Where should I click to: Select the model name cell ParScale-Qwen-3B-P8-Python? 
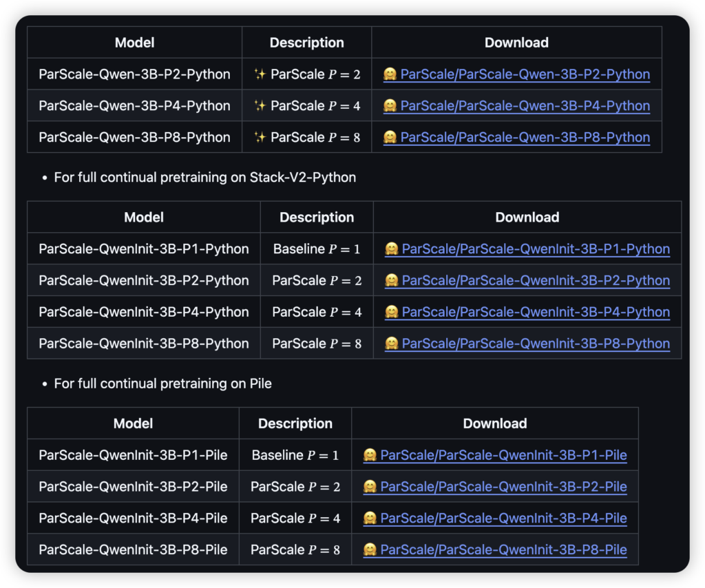click(x=134, y=137)
